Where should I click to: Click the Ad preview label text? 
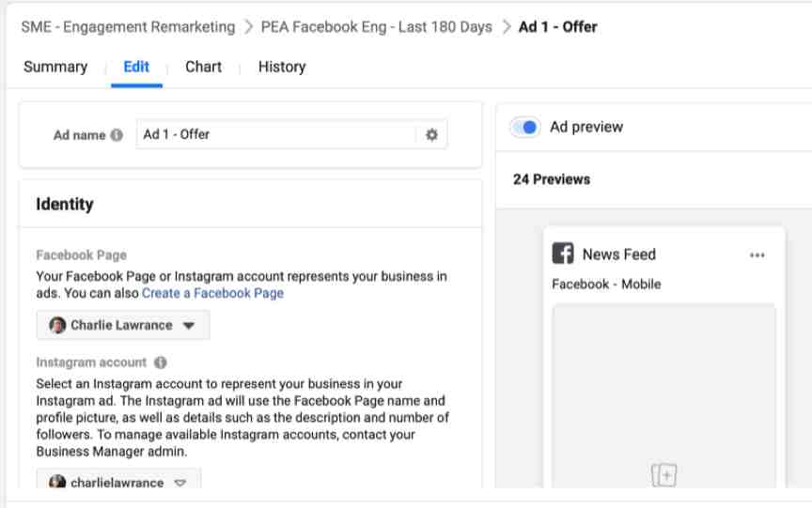point(586,128)
